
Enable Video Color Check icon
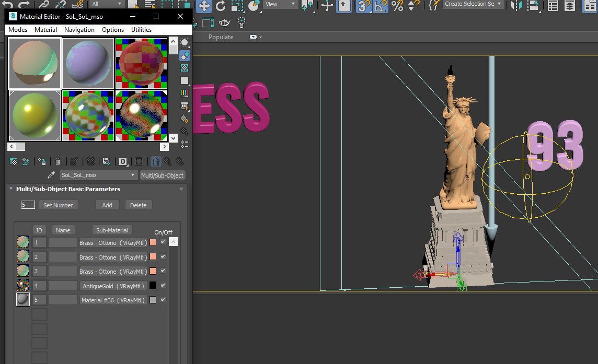click(185, 93)
